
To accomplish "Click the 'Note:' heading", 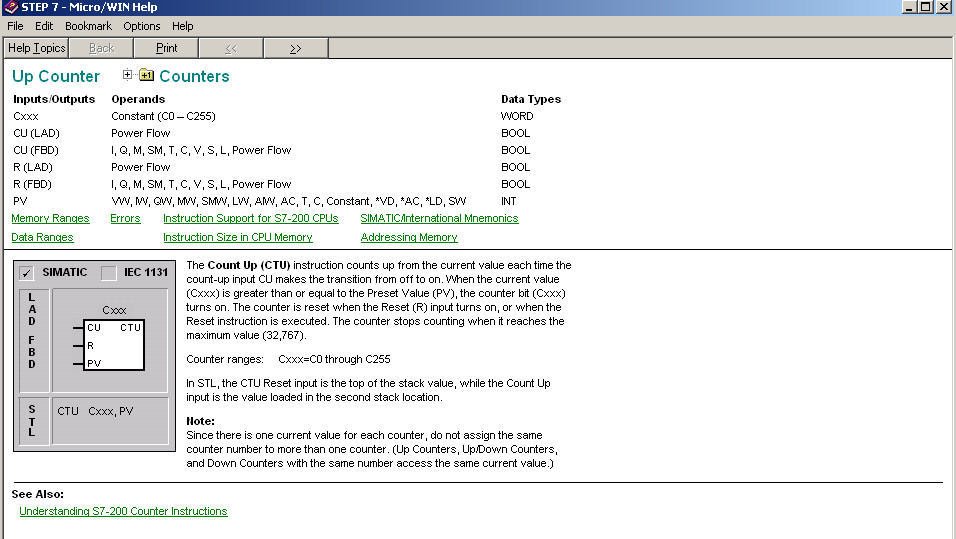I will pos(201,421).
